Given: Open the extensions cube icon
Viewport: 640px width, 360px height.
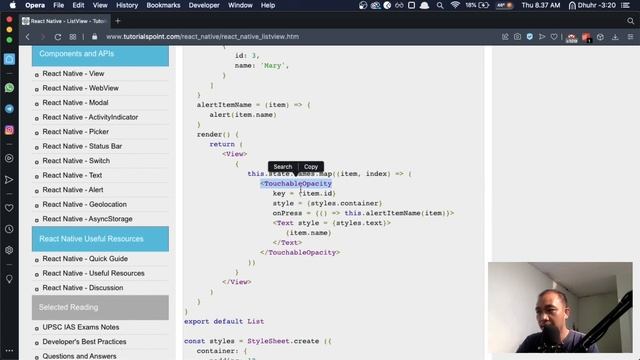Looking at the screenshot, I should pyautogui.click(x=600, y=37).
